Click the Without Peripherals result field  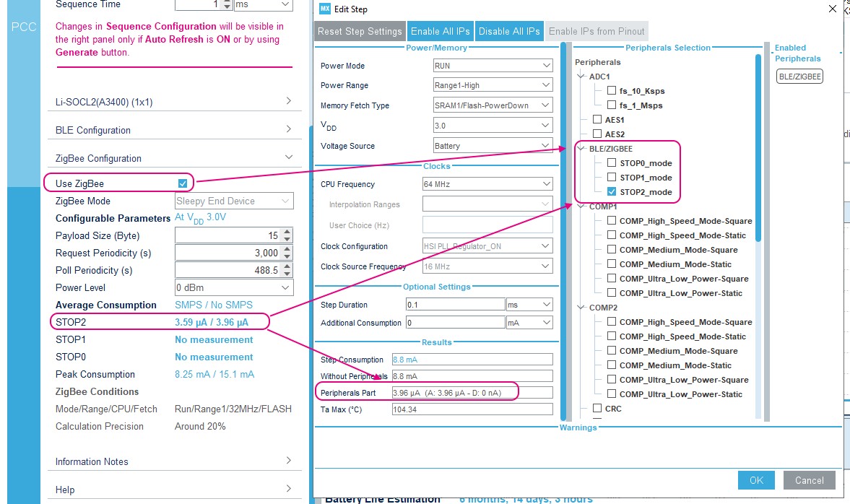(x=472, y=375)
